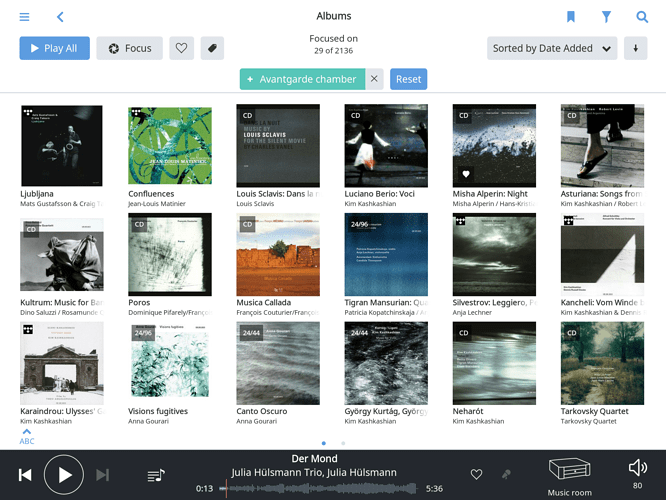The image size is (666, 500).
Task: Open the Tarkovsky Quartet album cover
Action: (x=602, y=363)
